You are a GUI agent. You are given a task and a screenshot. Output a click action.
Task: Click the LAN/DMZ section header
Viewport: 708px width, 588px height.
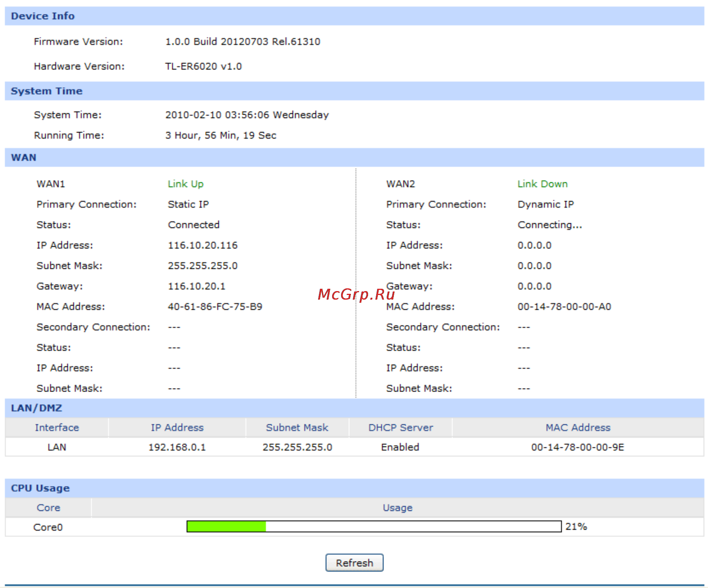(x=354, y=408)
